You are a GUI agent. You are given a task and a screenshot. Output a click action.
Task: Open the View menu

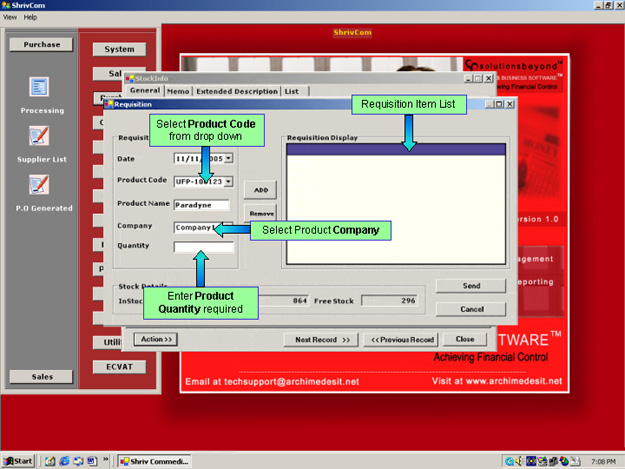tap(10, 17)
